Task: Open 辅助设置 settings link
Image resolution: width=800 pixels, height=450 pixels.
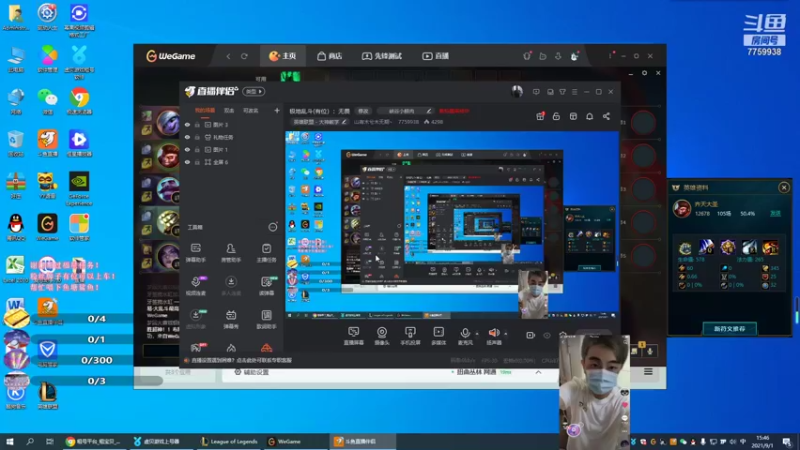Action: pos(252,372)
